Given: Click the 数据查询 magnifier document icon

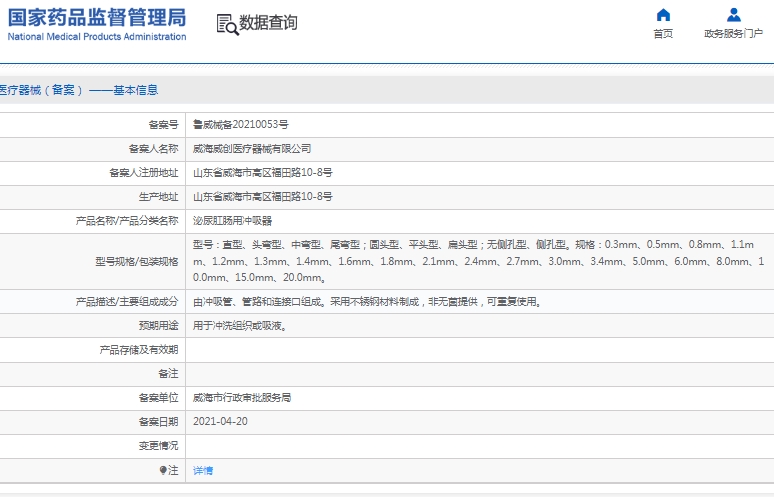Looking at the screenshot, I should click(x=228, y=24).
